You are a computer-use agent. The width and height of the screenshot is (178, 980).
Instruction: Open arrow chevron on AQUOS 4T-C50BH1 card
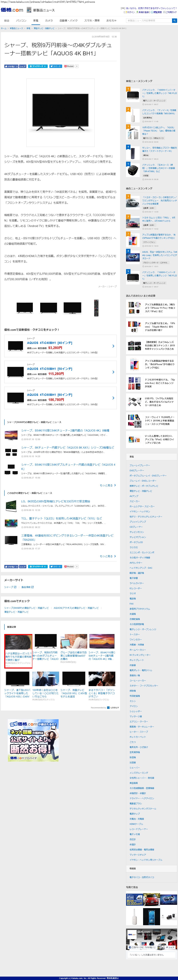(x=113, y=372)
